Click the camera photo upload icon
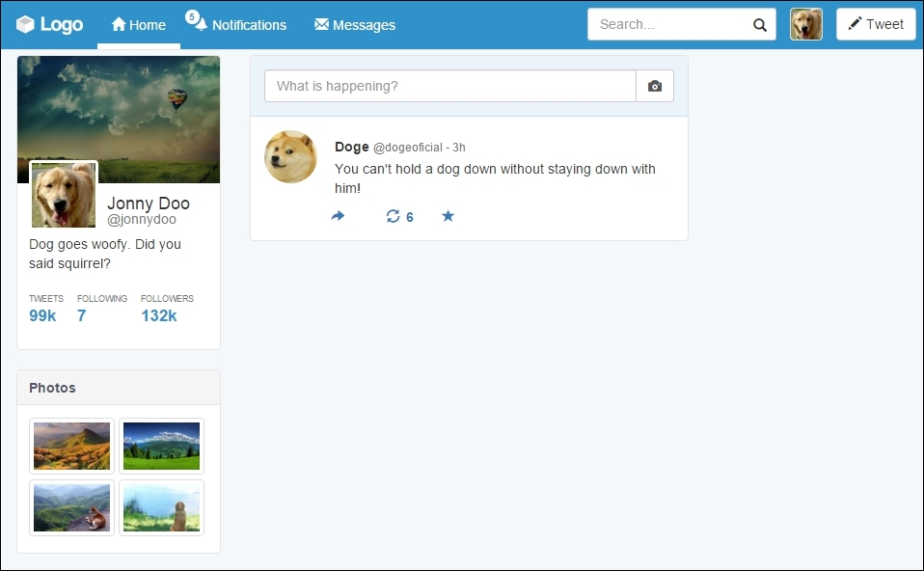 (x=655, y=86)
